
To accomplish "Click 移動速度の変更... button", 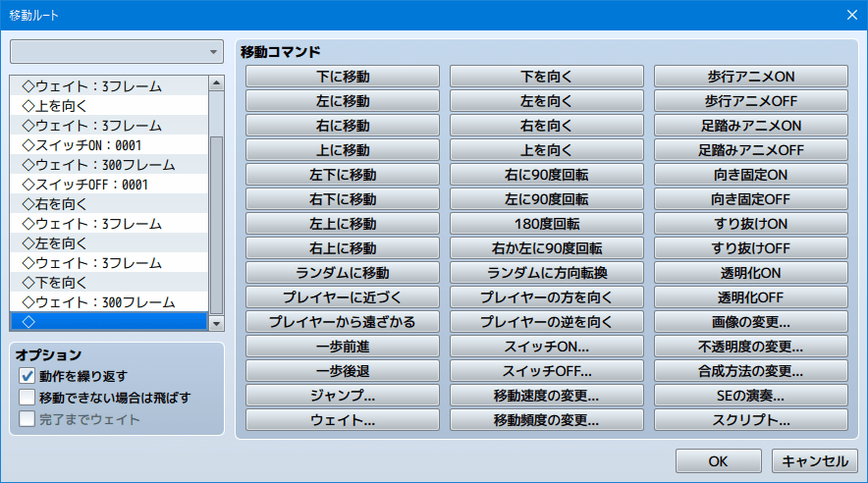I will pyautogui.click(x=547, y=396).
